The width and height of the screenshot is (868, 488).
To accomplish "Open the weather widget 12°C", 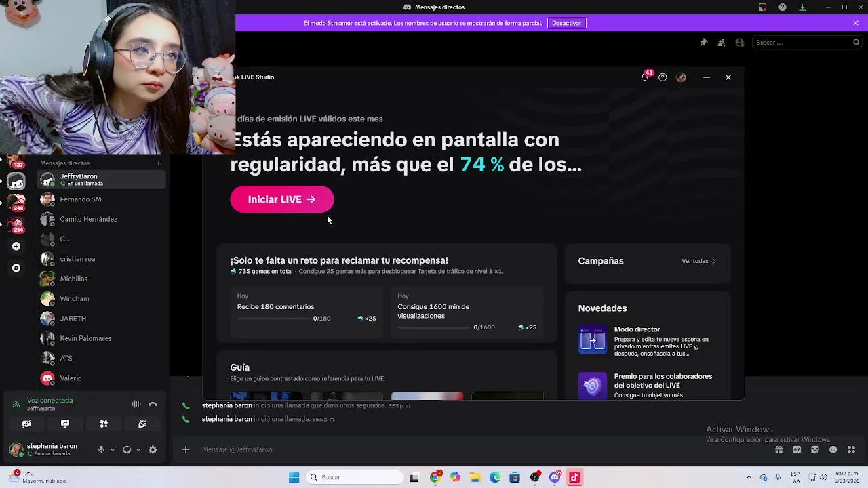I will [x=37, y=477].
